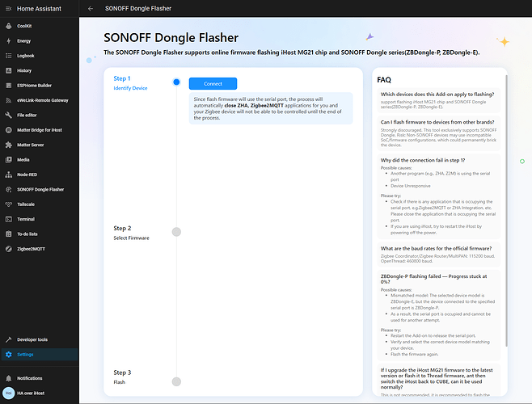Go back with the header arrow
Screen dimensions: 532x404
tap(91, 8)
